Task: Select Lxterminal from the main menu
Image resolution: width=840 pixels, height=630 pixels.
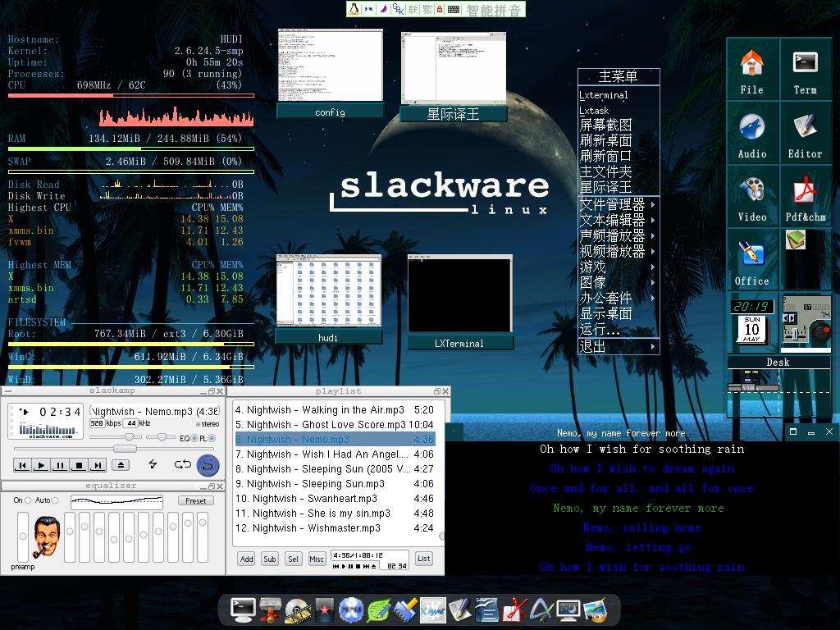Action: (619, 95)
